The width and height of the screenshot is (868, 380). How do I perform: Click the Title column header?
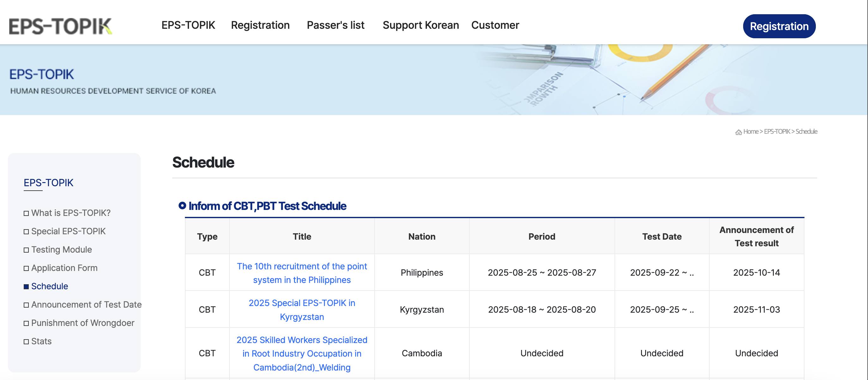click(302, 236)
